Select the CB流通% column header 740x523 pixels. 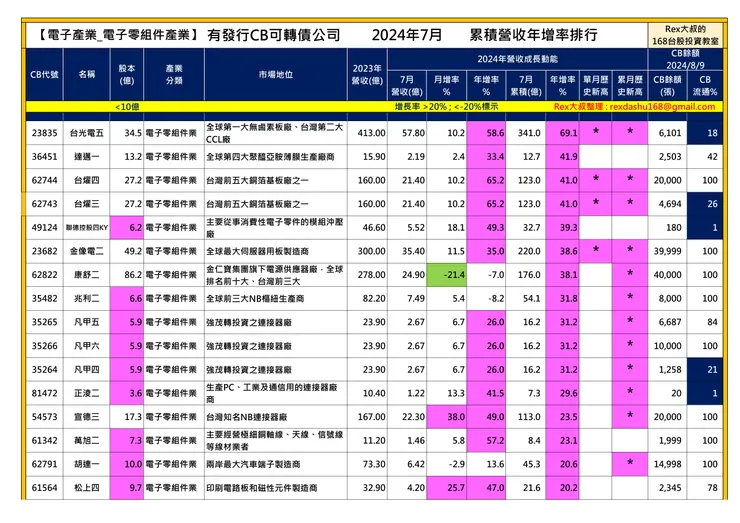pos(705,85)
